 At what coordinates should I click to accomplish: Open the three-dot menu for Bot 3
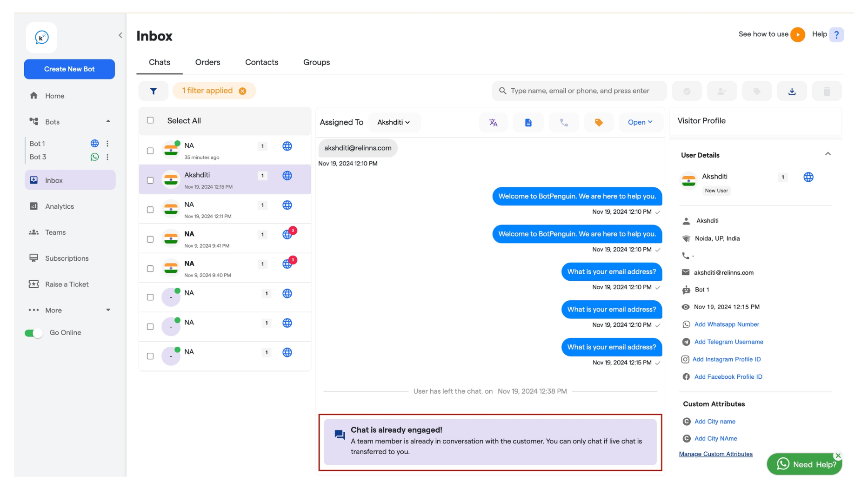tap(107, 157)
